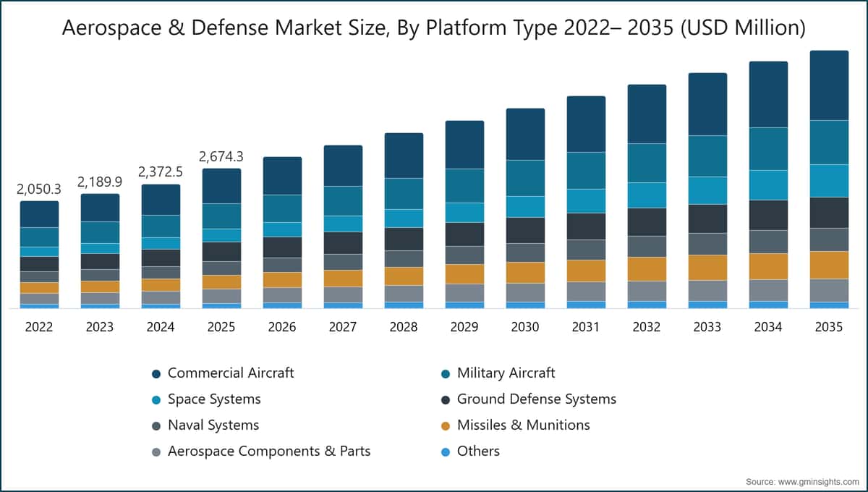Click the 2026 x-axis year label
The height and width of the screenshot is (492, 868).
click(x=282, y=327)
